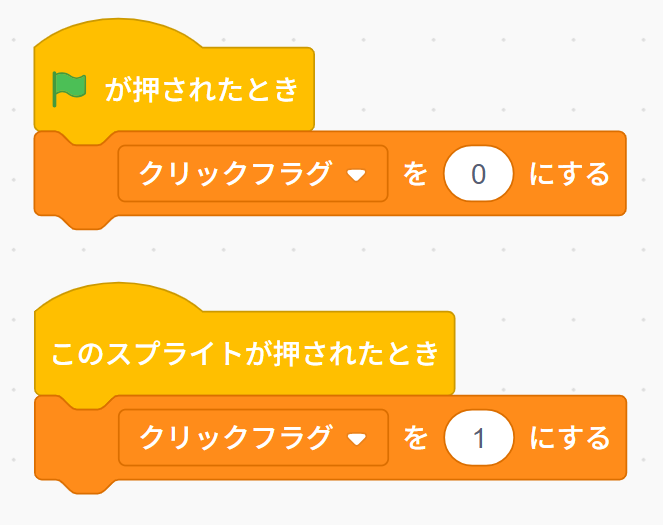This screenshot has height=525, width=663.
Task: Click the curved dome top of the flag hat block
Action: [x=118, y=32]
